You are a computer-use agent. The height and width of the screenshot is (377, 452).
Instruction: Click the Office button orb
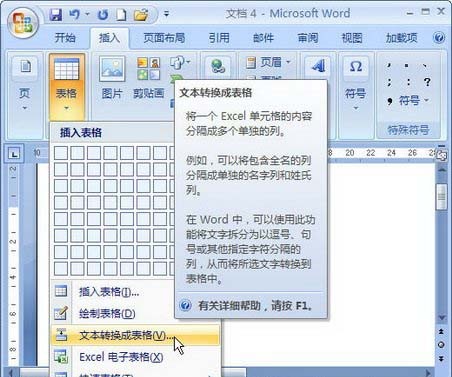(23, 22)
